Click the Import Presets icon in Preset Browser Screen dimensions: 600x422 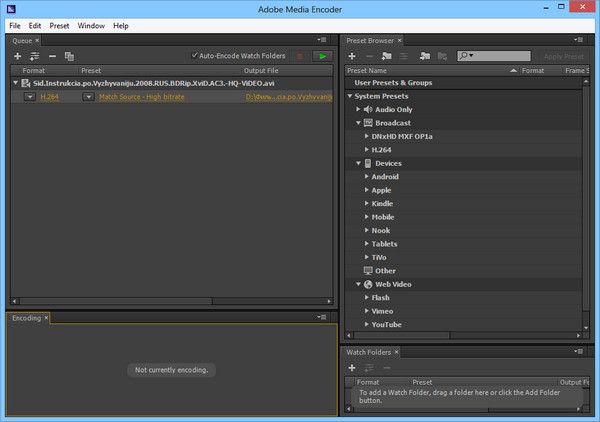coord(423,56)
